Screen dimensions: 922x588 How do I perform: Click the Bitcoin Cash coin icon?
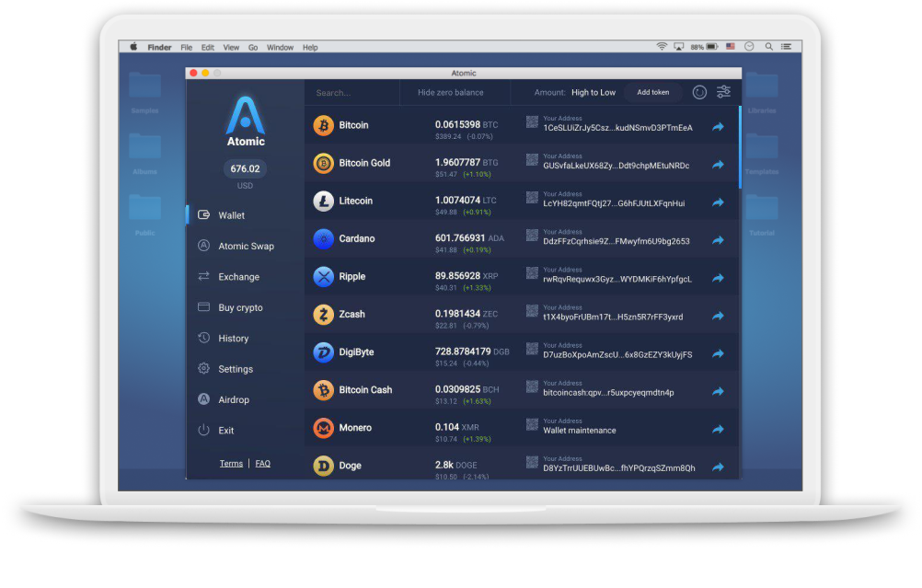(323, 390)
